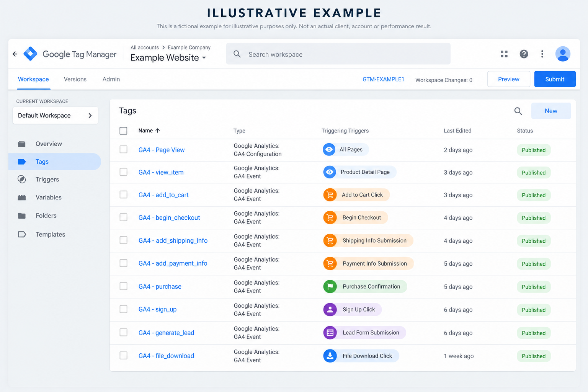
Task: Check the box for GA4 - generate_lead
Action: (x=123, y=332)
